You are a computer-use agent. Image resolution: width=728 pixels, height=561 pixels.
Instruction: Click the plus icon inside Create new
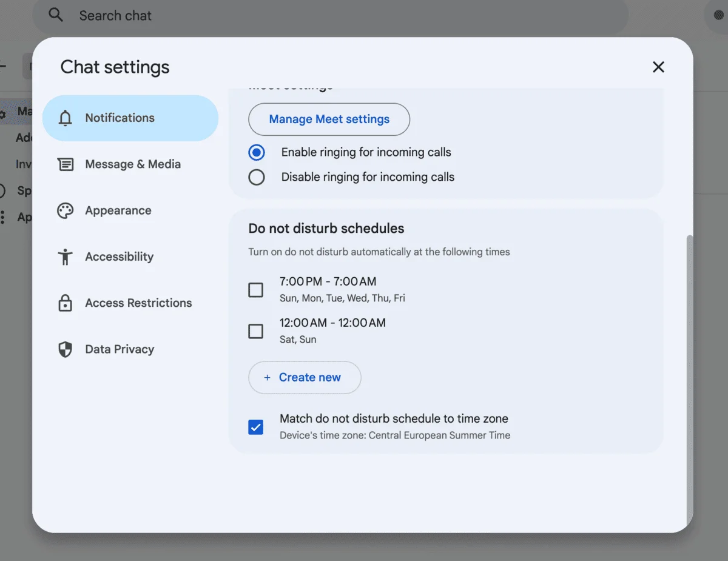coord(267,377)
